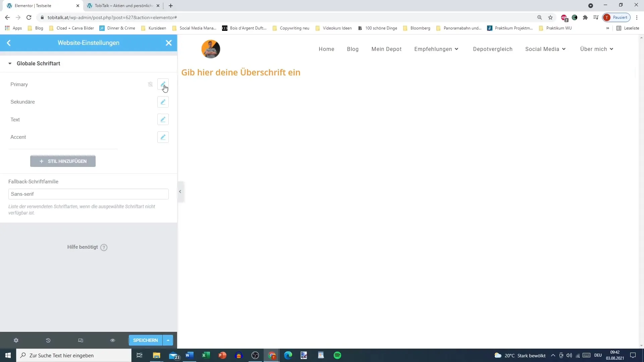Open the Blog menu item
Image resolution: width=644 pixels, height=362 pixels.
tap(353, 49)
